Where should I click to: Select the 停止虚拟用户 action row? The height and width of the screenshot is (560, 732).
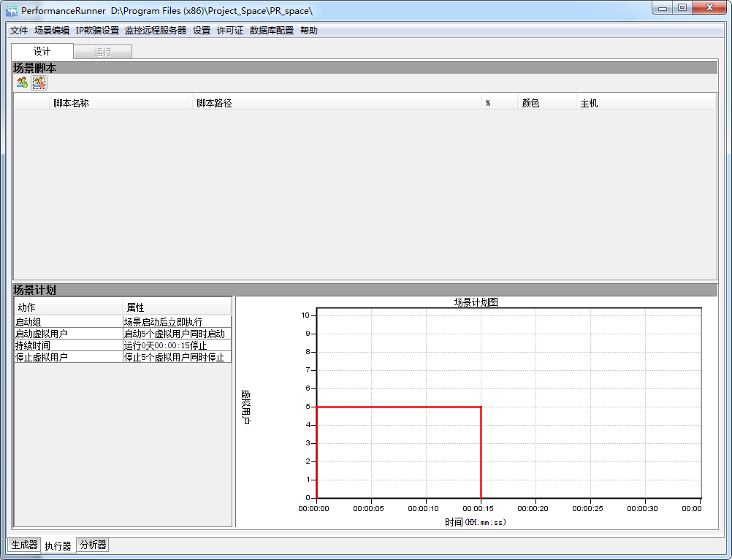(x=68, y=357)
